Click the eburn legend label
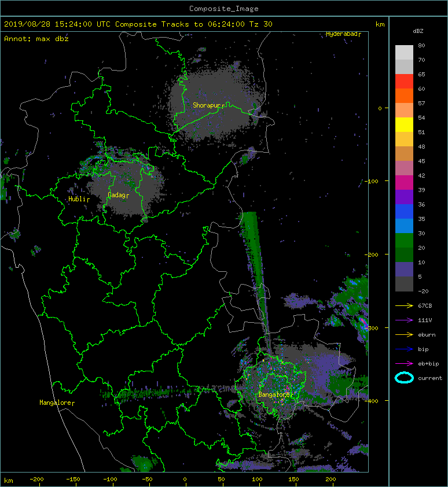This screenshot has height=487, width=448. [x=427, y=334]
